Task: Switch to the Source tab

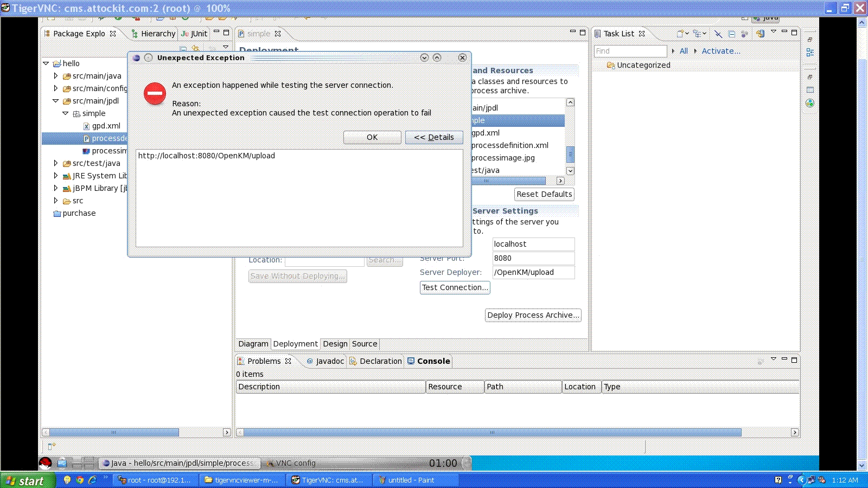Action: [x=365, y=344]
